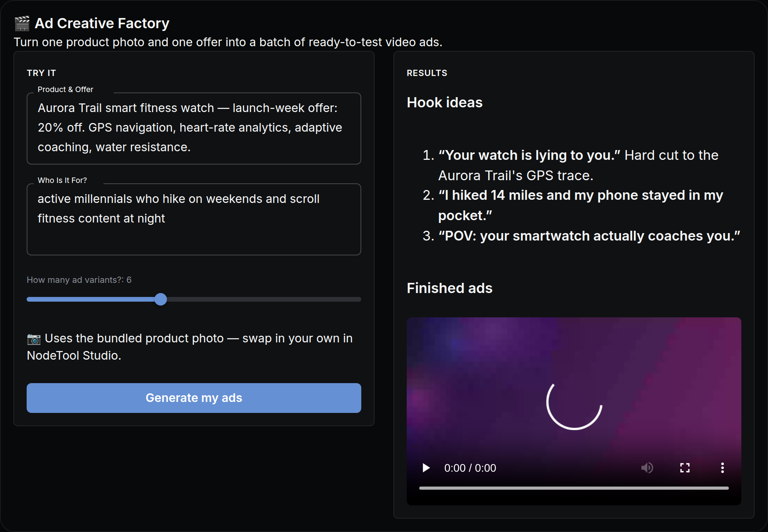The image size is (768, 532).
Task: Mute the video player volume
Action: click(647, 468)
